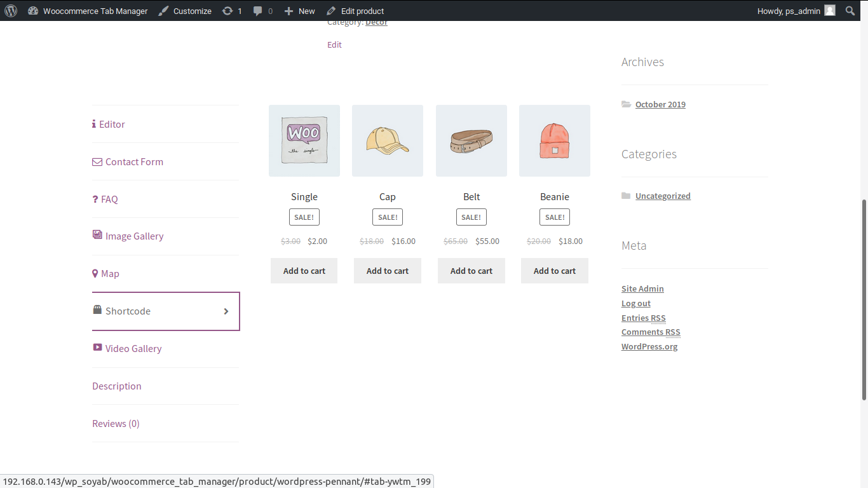Click the plus icon beside New
The image size is (868, 488).
pyautogui.click(x=288, y=11)
